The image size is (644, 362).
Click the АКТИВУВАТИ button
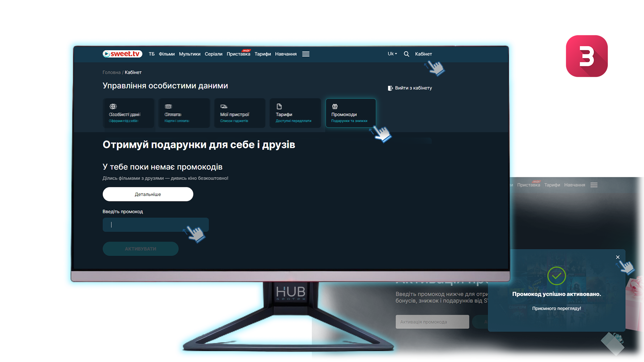point(140,249)
